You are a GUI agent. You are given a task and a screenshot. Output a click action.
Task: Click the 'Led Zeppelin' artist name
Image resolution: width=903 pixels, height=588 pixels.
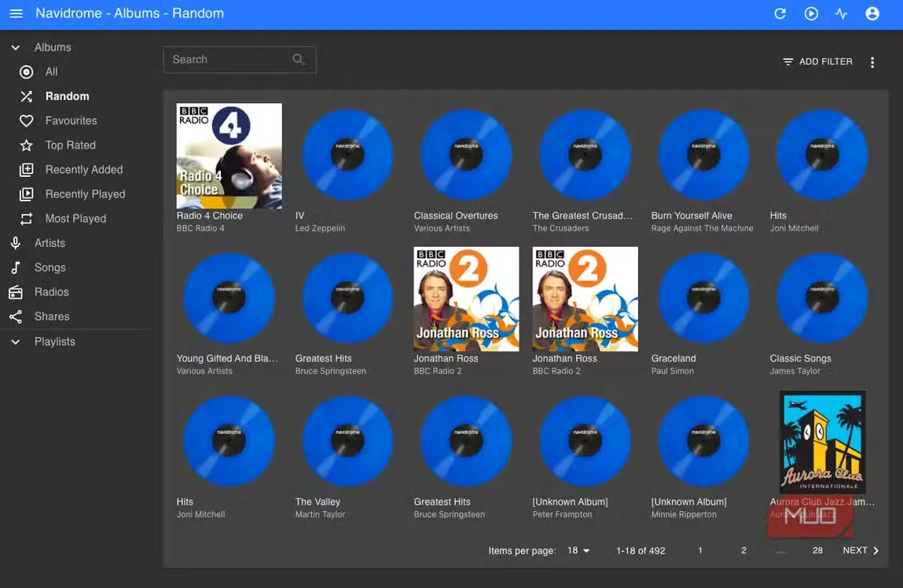320,228
